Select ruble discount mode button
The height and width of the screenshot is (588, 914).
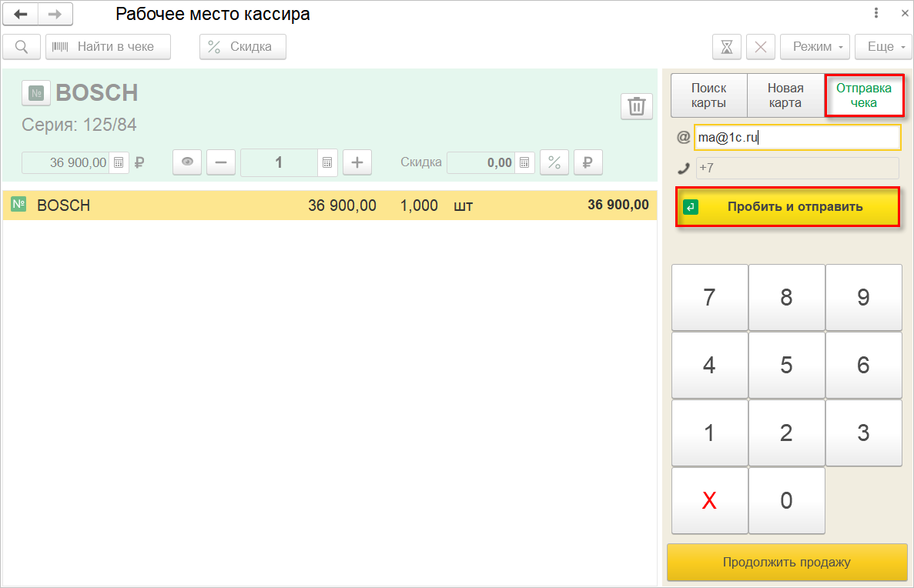(x=588, y=162)
